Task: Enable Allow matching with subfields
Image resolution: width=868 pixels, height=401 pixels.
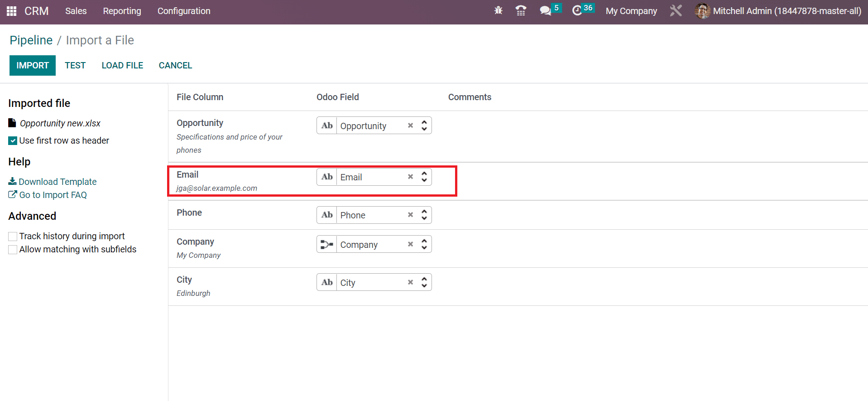Action: 13,250
